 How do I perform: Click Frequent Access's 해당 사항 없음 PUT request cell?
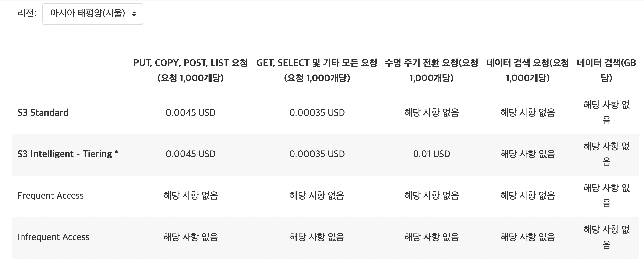tap(190, 195)
